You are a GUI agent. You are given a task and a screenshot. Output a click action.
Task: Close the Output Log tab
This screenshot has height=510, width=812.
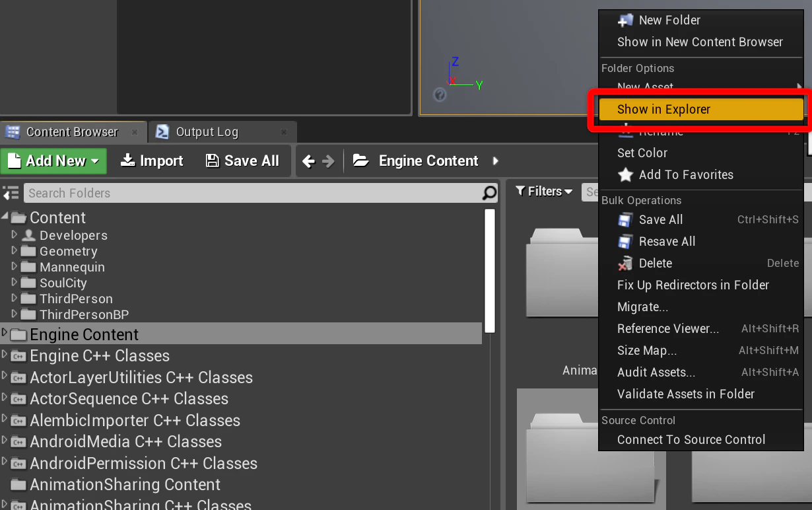[284, 132]
